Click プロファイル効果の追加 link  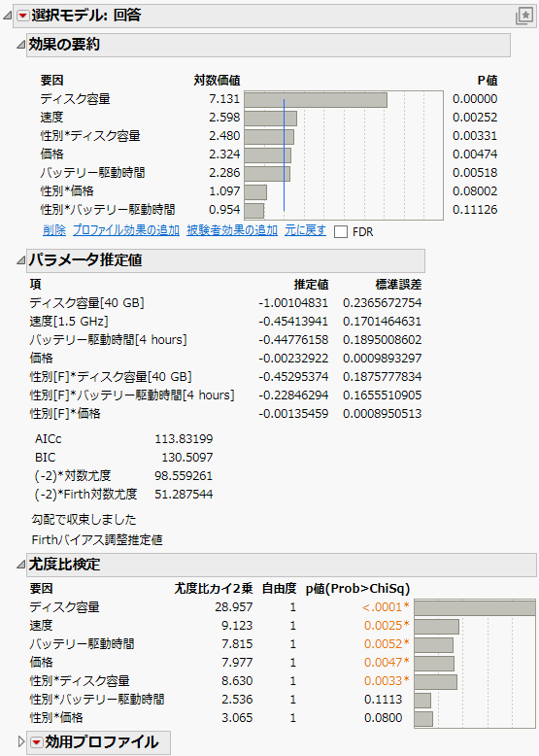[126, 230]
